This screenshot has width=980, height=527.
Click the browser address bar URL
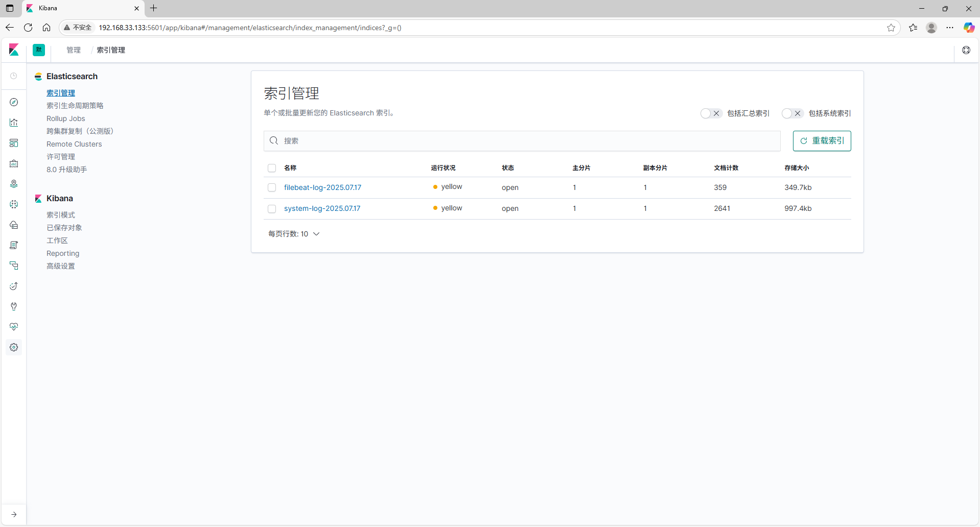pos(250,28)
